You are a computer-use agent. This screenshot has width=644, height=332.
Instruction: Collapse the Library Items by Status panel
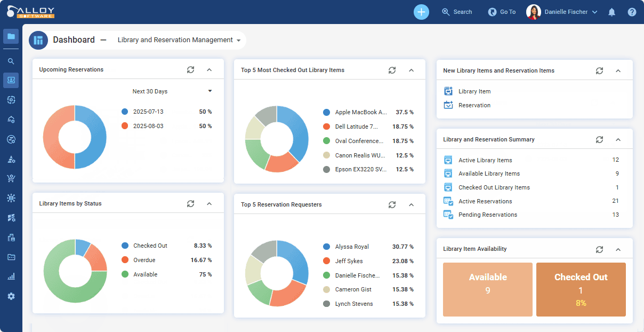click(x=209, y=203)
